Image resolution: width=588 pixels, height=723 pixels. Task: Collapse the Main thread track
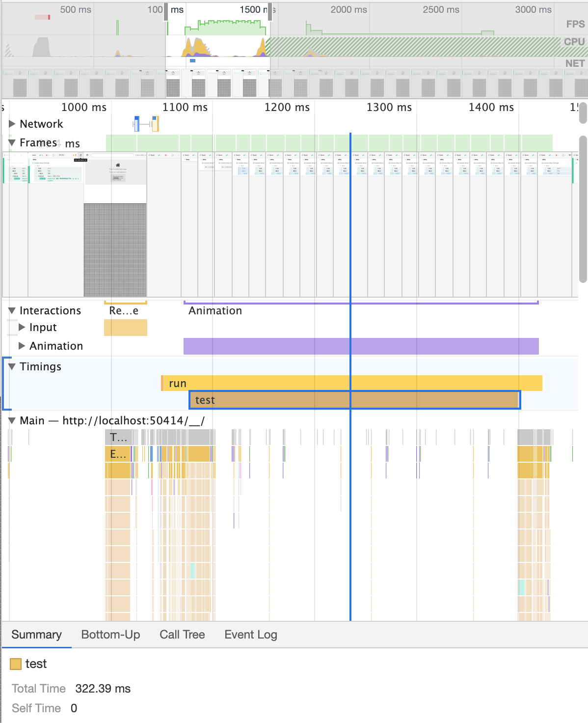(12, 420)
